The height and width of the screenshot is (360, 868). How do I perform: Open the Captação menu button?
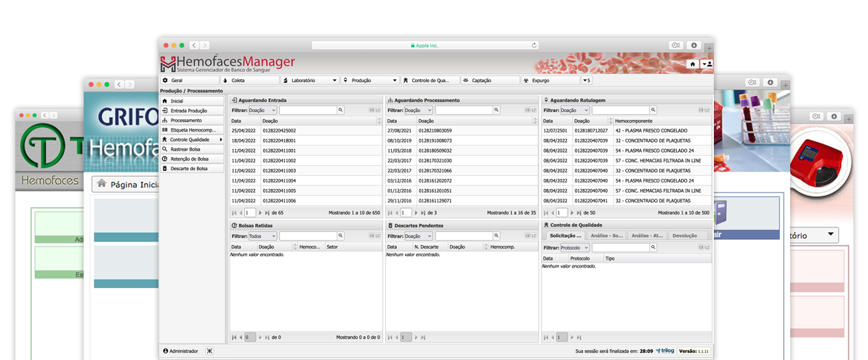tap(490, 80)
